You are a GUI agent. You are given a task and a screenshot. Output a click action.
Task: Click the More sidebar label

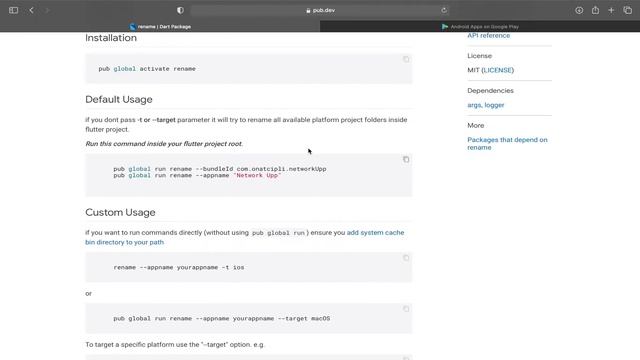pyautogui.click(x=476, y=125)
